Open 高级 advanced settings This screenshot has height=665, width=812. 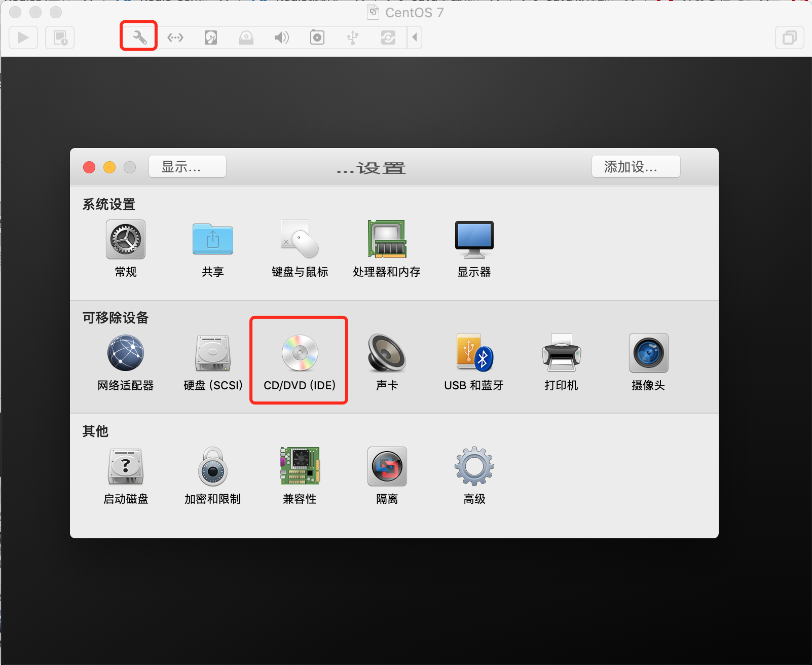click(x=474, y=476)
